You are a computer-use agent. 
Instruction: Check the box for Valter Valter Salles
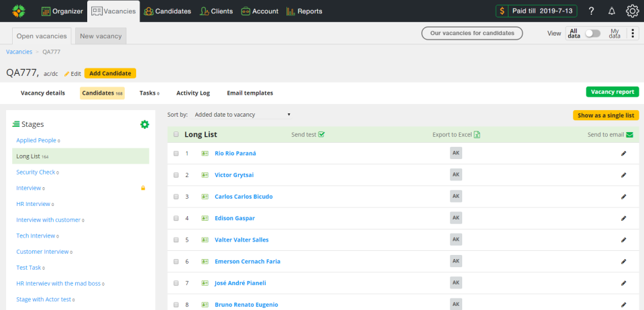tap(176, 240)
